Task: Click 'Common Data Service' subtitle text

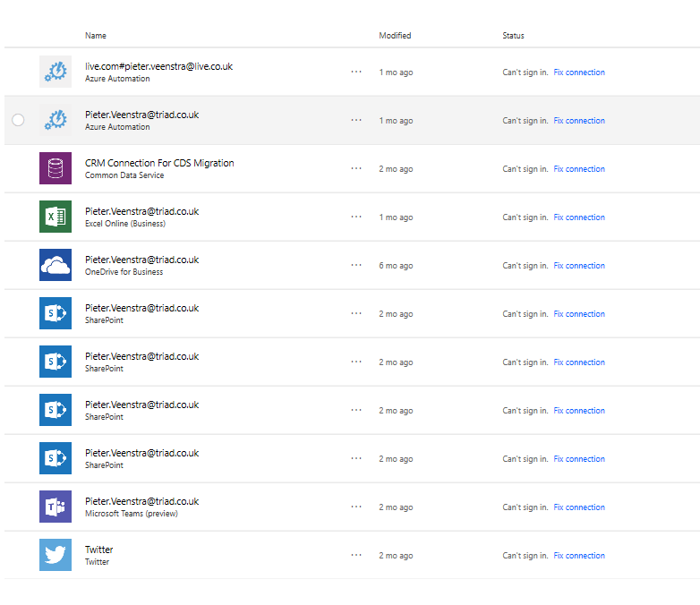Action: tap(124, 175)
